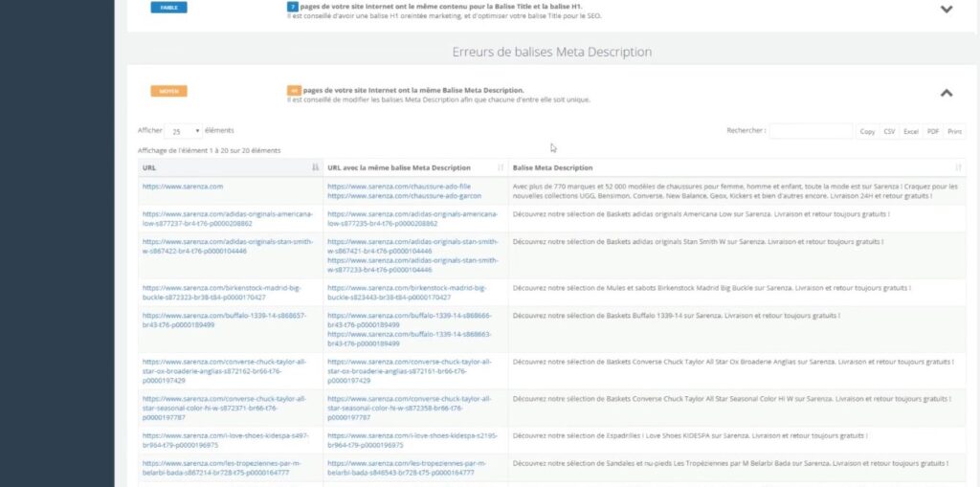980x487 pixels.
Task: Click the 'URL' column header label
Action: [x=148, y=167]
